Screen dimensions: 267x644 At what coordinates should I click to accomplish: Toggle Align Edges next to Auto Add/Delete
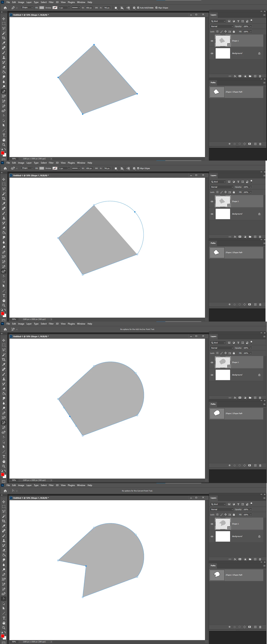pyautogui.click(x=156, y=8)
